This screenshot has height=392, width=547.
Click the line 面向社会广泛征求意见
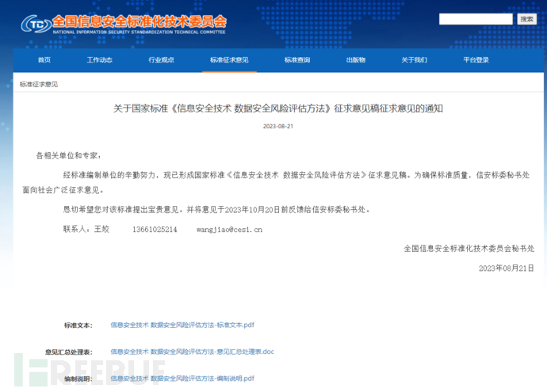(x=63, y=190)
